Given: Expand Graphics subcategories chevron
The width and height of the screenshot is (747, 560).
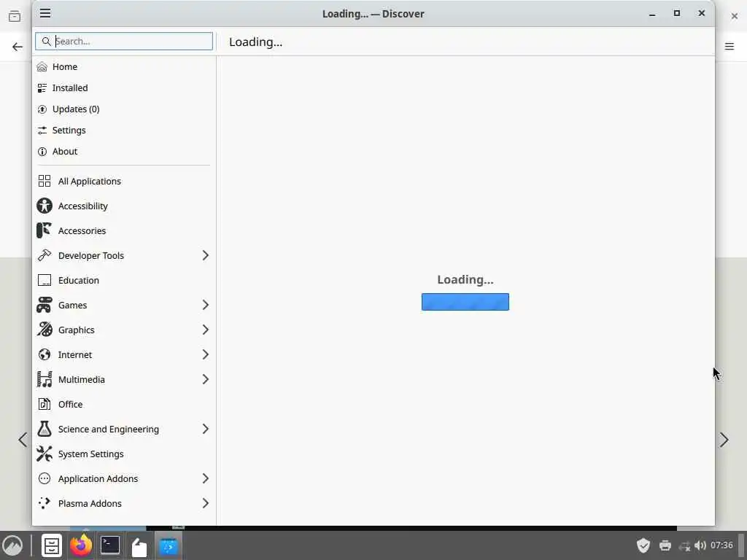Looking at the screenshot, I should tap(205, 330).
